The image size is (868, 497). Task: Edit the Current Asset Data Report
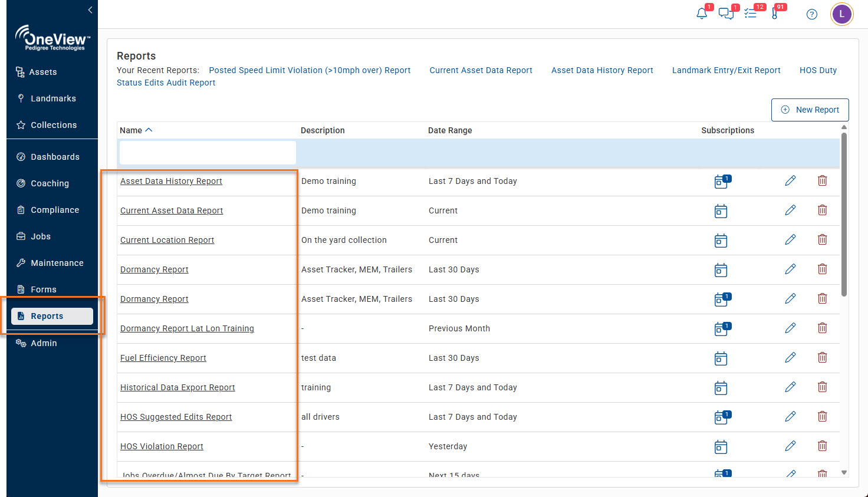point(790,210)
